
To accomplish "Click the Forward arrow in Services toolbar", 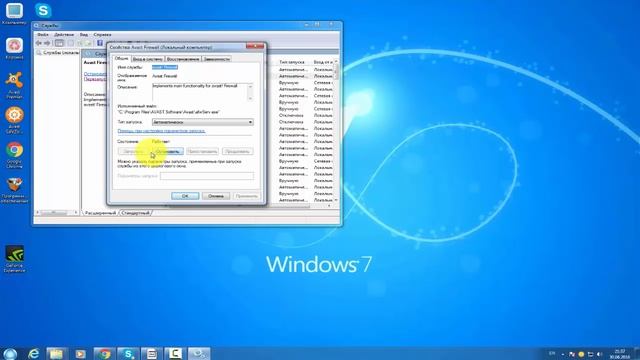I will (x=47, y=43).
